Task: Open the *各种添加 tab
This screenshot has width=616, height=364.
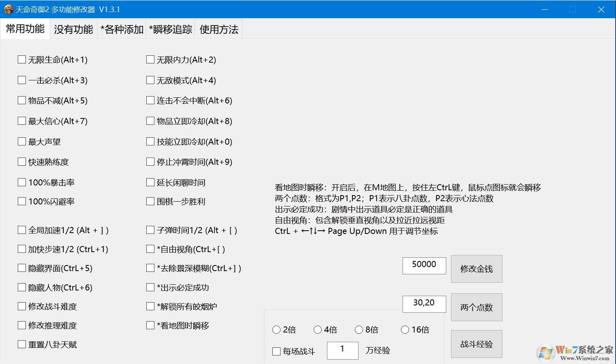Action: click(x=121, y=29)
